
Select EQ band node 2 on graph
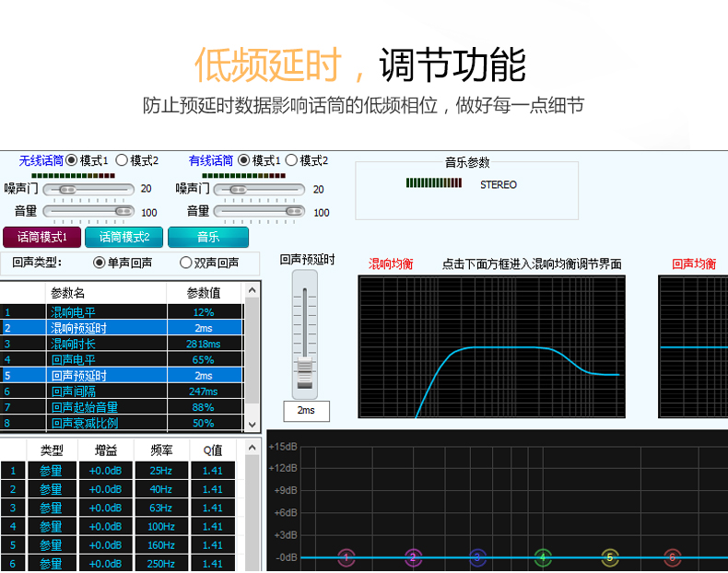[x=413, y=557]
